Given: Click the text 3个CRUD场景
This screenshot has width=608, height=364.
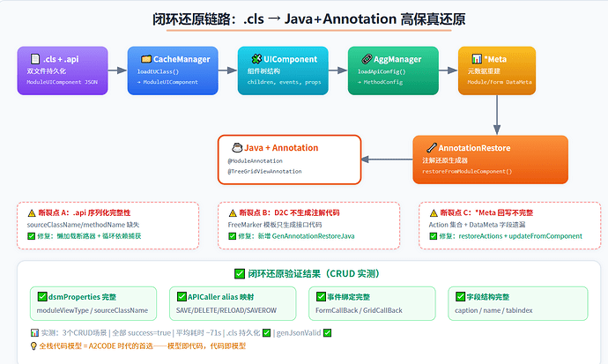Looking at the screenshot, I should coord(85,332).
